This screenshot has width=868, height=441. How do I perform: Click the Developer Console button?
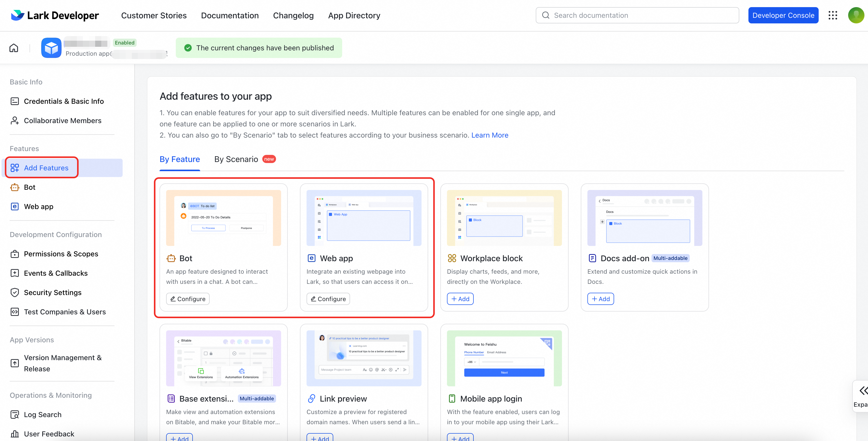click(783, 16)
